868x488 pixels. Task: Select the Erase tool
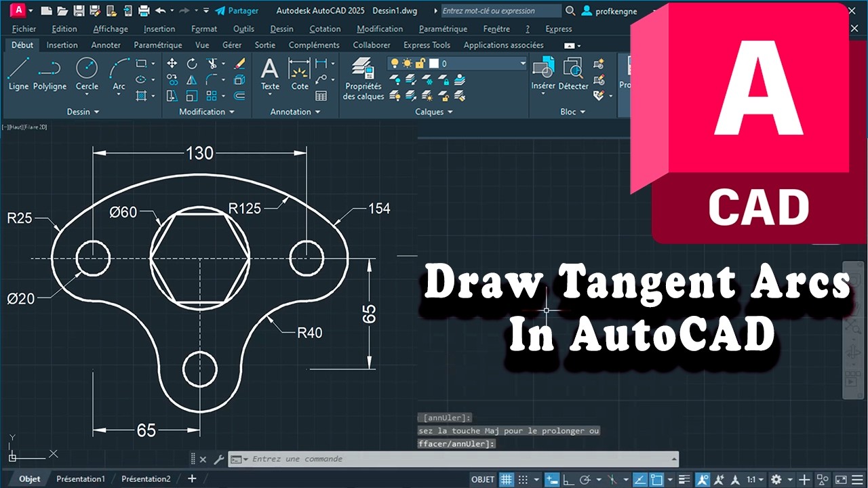coord(239,64)
